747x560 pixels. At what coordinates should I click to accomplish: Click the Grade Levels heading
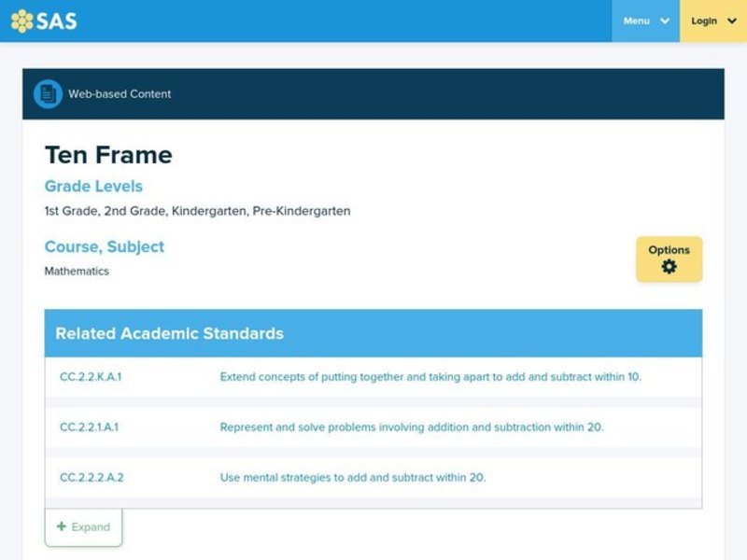(x=93, y=187)
